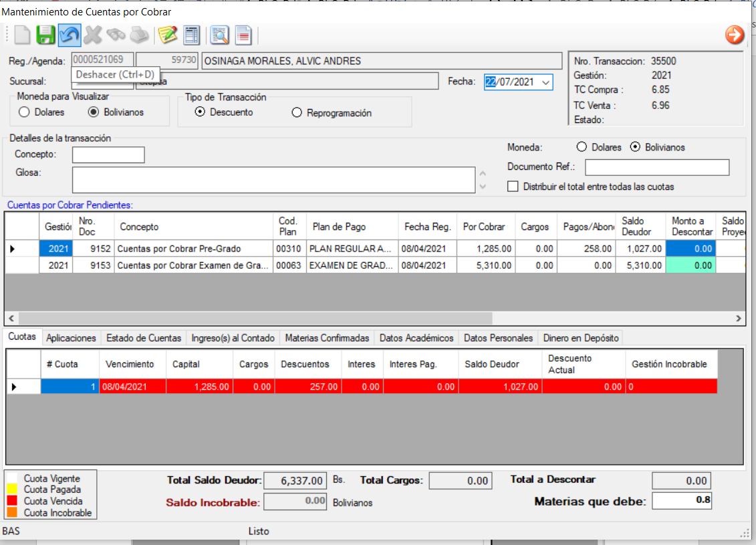Click the Saldo Deudor header in Cuotas grid
Screen dimensions: 756x545
pos(500,364)
